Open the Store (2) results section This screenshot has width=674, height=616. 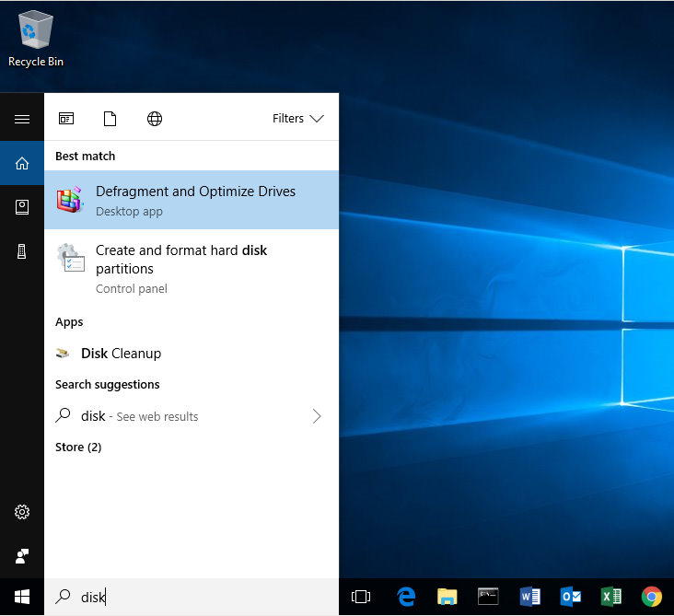[78, 447]
